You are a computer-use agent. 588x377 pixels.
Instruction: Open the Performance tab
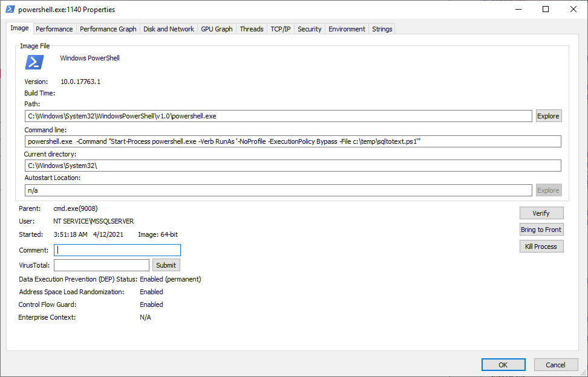(x=54, y=29)
